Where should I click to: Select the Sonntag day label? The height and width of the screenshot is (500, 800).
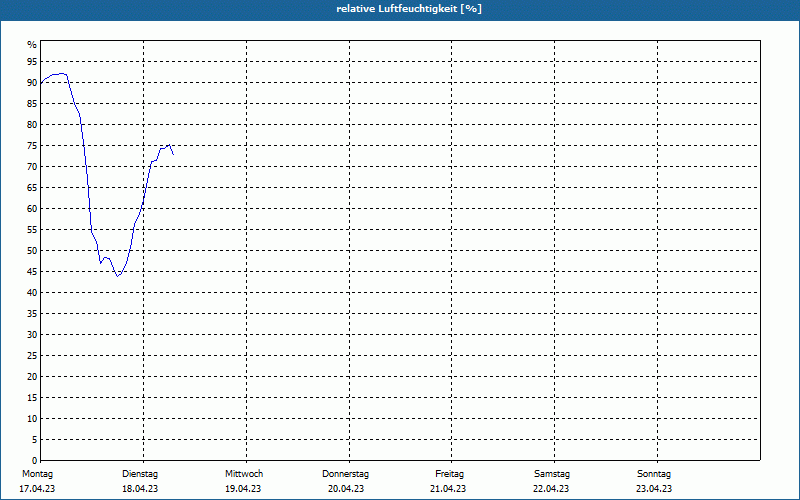coord(654,474)
